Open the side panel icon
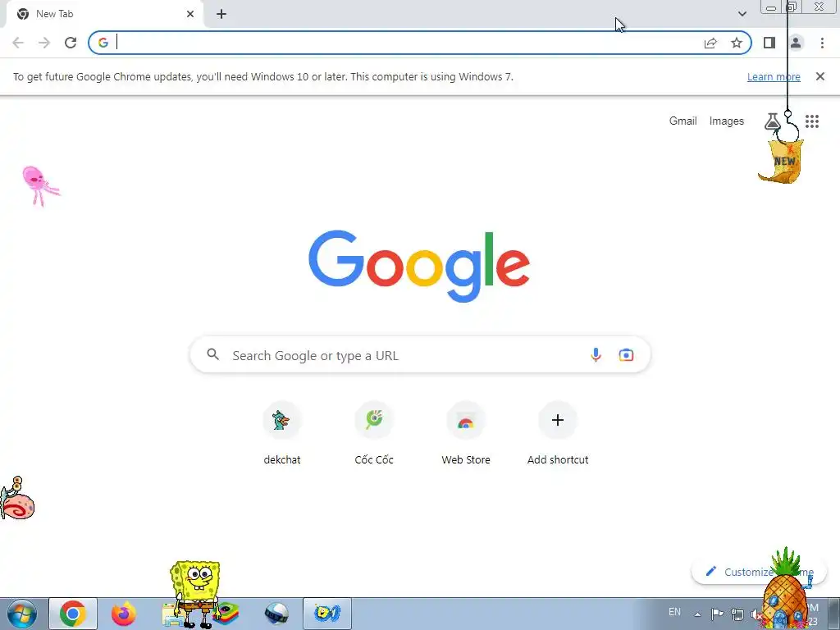The height and width of the screenshot is (630, 840). point(769,43)
